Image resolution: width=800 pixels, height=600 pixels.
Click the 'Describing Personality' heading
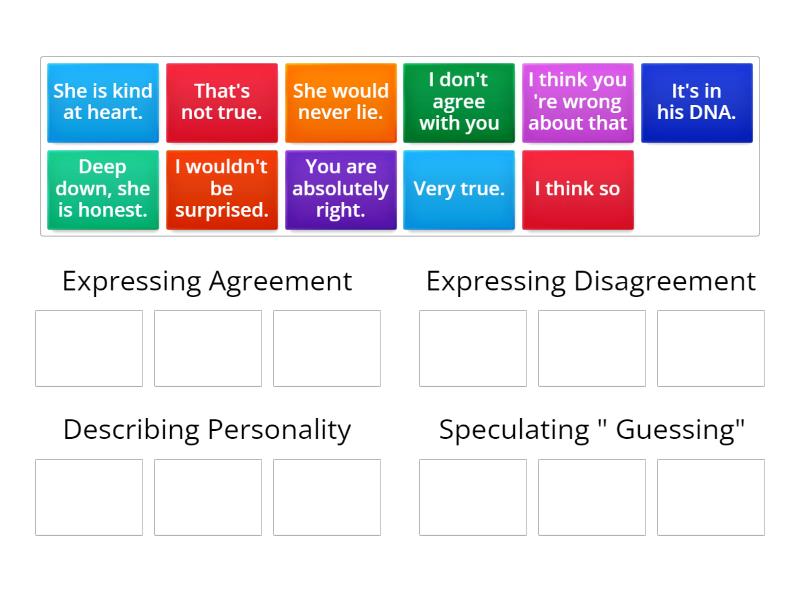(207, 429)
